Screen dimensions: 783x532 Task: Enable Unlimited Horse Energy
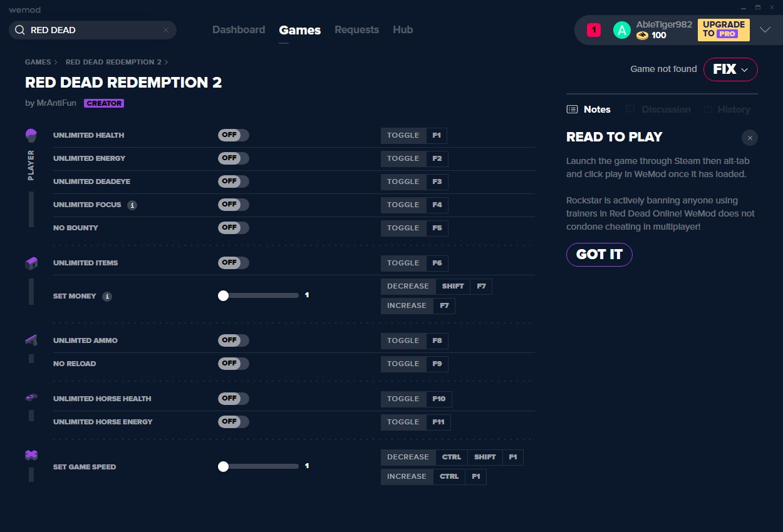pyautogui.click(x=234, y=422)
